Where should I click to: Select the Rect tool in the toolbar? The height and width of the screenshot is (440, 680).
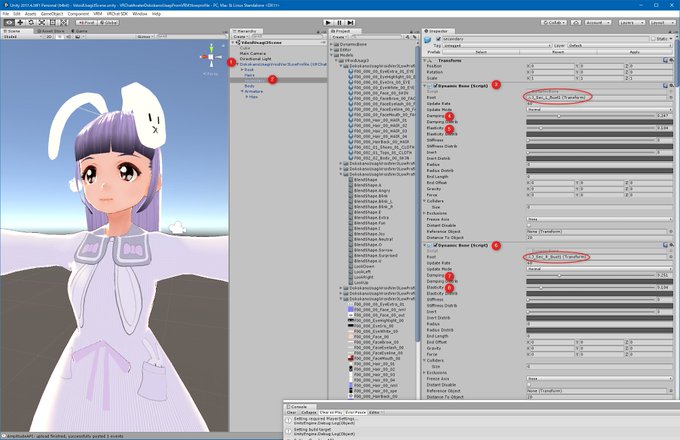(53, 22)
